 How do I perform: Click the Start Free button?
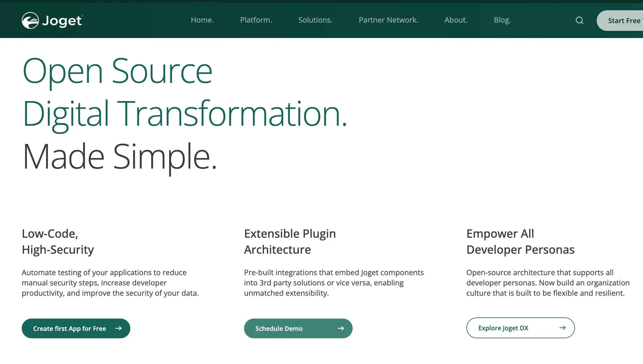pos(620,21)
